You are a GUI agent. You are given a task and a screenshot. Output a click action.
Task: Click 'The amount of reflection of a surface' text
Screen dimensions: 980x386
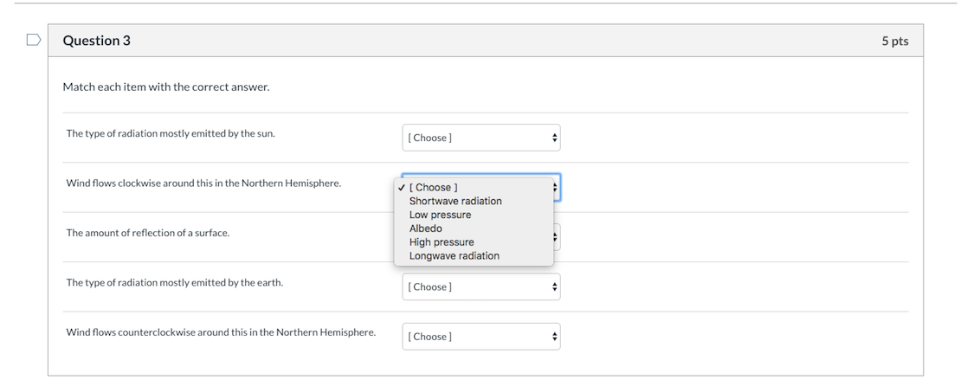pyautogui.click(x=148, y=233)
